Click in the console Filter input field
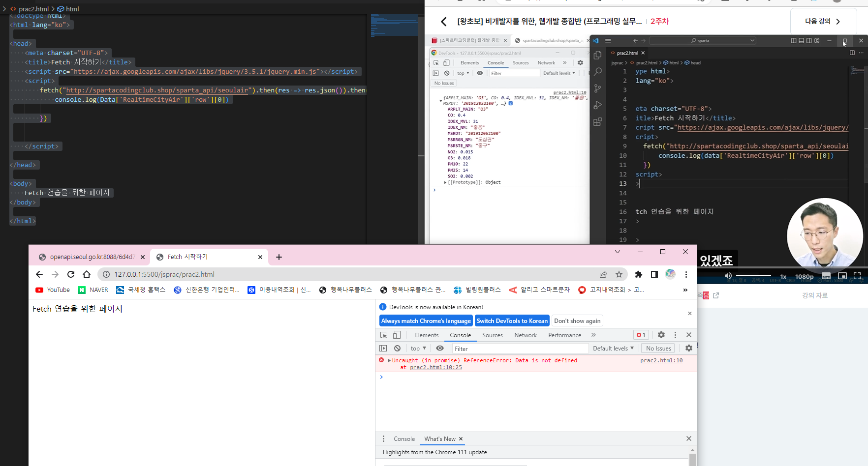 point(520,349)
